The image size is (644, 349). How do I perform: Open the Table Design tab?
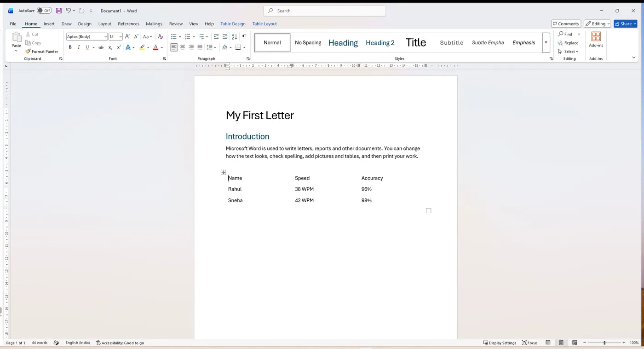(x=233, y=23)
